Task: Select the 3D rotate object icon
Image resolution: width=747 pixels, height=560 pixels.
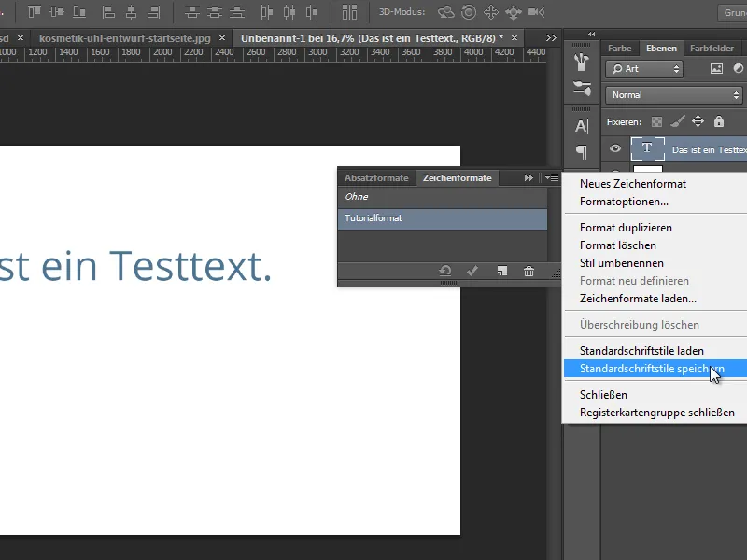Action: (446, 12)
